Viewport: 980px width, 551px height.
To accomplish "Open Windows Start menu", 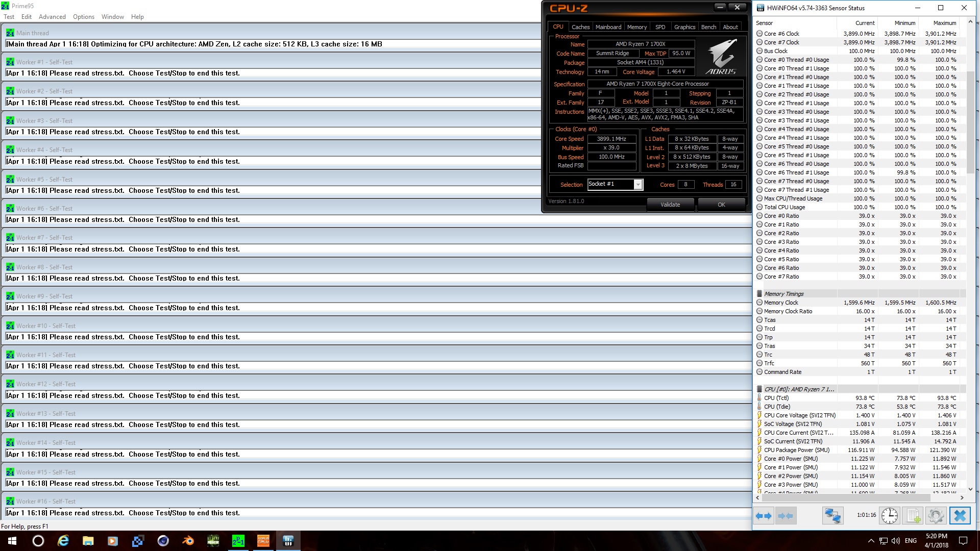I will tap(12, 541).
